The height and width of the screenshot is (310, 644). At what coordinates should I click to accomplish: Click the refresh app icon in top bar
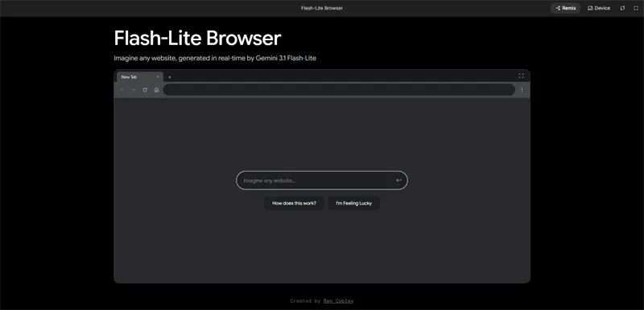pos(622,8)
